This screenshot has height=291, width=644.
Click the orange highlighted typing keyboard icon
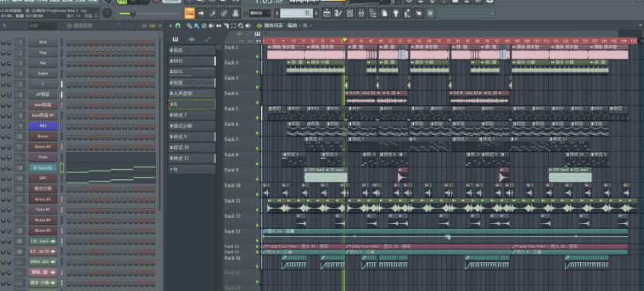click(x=189, y=13)
